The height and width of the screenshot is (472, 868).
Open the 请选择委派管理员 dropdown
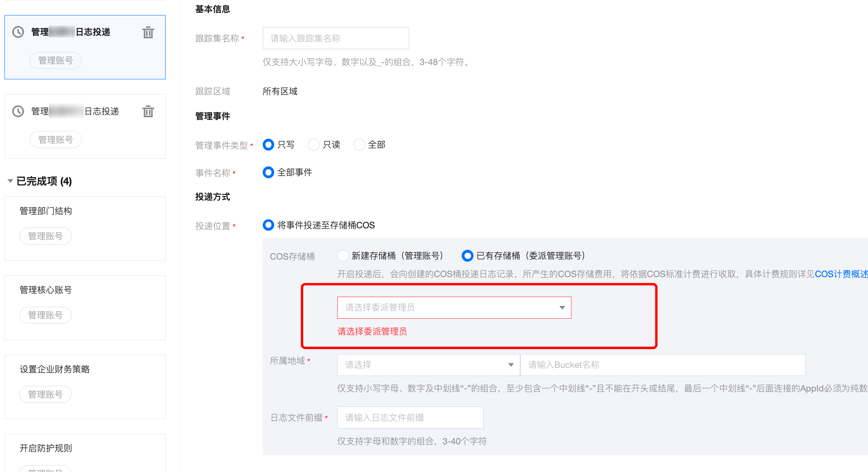point(454,308)
